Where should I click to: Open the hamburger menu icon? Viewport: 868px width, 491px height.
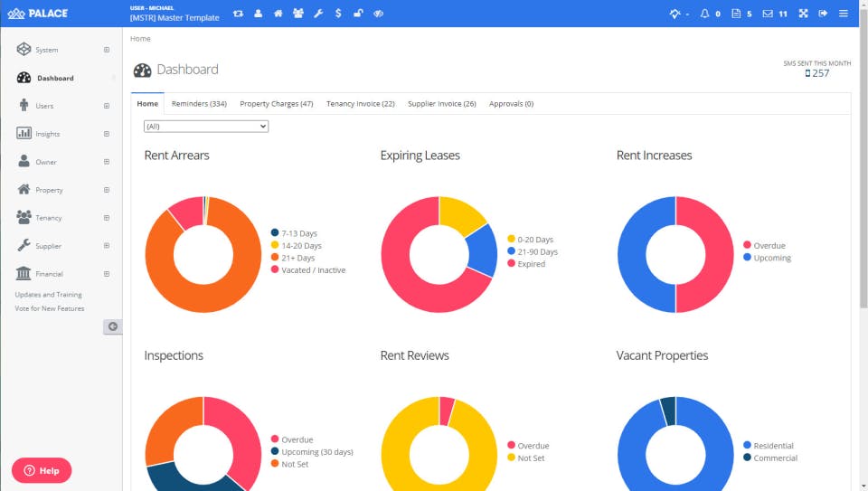point(843,14)
